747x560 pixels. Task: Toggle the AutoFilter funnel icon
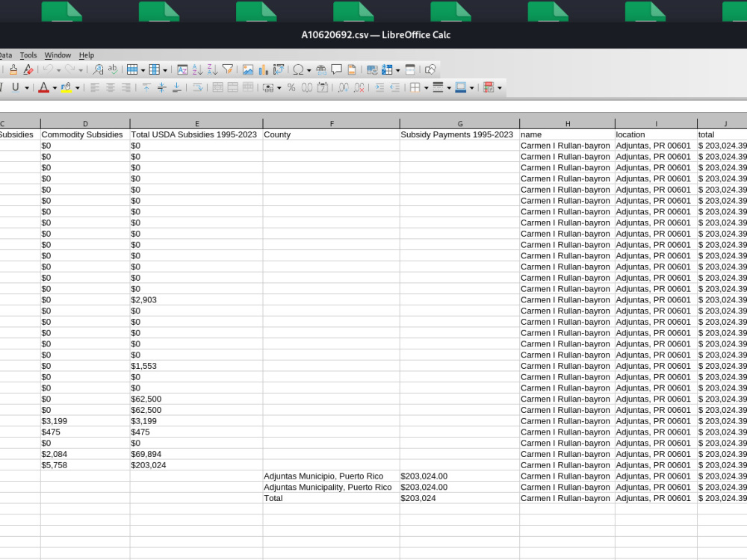228,70
